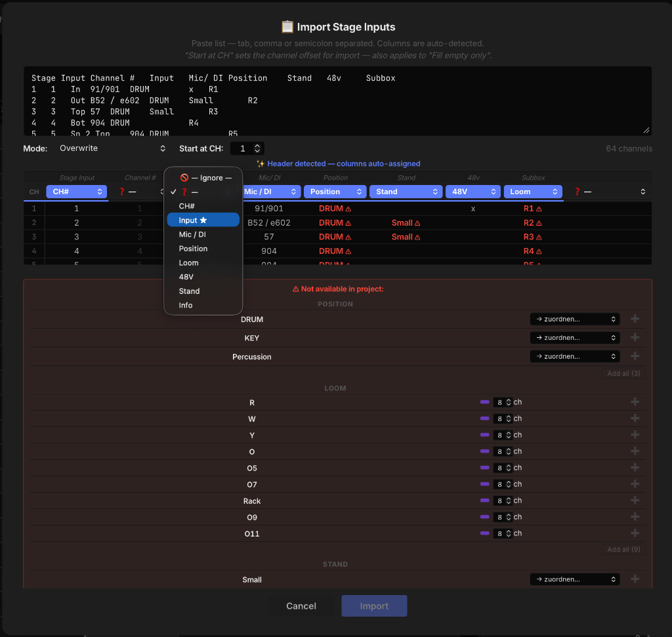Click the purple color swatch for loom R
The width and height of the screenshot is (672, 637).
(x=485, y=402)
